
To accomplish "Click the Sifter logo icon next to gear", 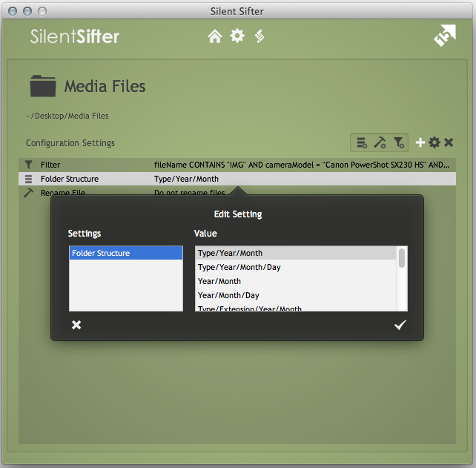I will (260, 36).
